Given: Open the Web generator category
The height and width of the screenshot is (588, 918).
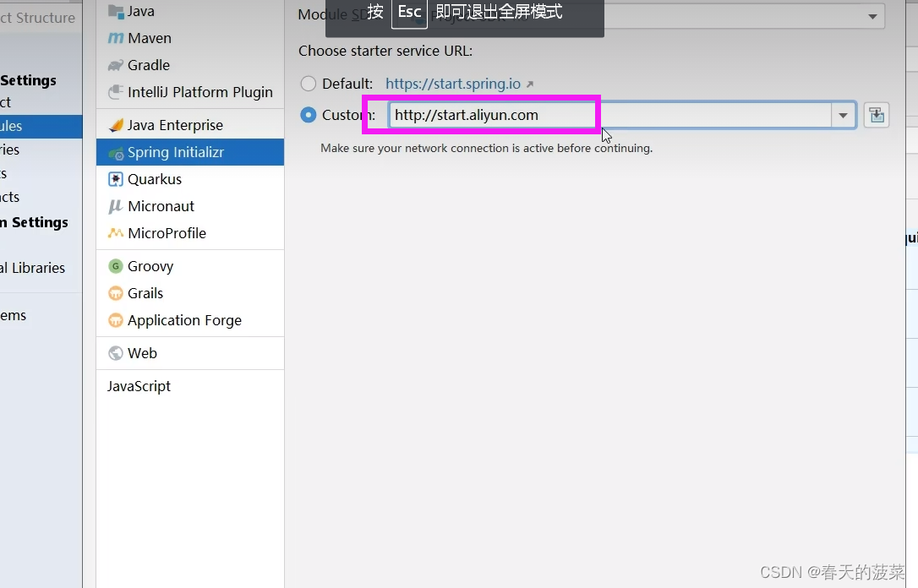Looking at the screenshot, I should pos(142,353).
